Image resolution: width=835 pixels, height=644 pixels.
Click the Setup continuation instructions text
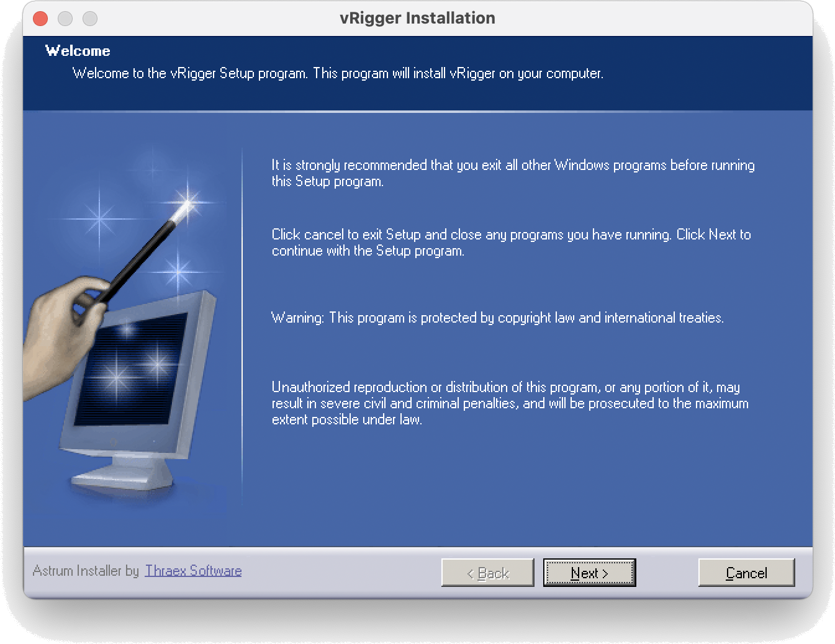pos(511,243)
